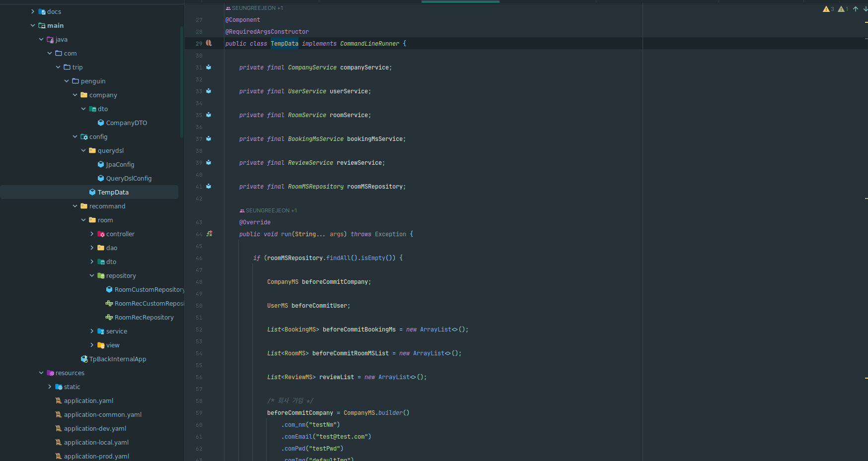The height and width of the screenshot is (461, 868).
Task: Click the class gutter icon on line 29
Action: [x=209, y=43]
